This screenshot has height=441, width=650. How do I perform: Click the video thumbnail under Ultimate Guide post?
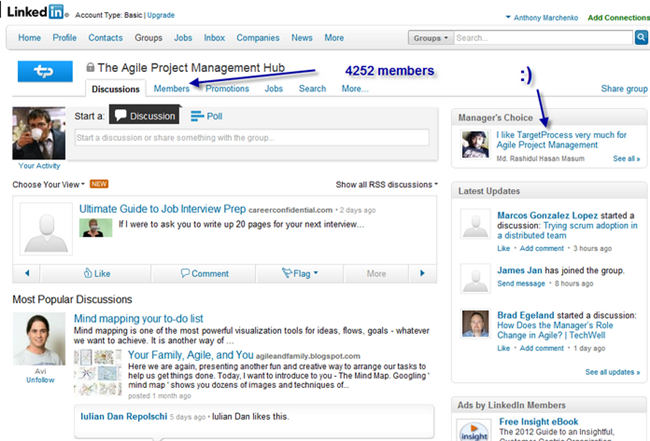96,228
